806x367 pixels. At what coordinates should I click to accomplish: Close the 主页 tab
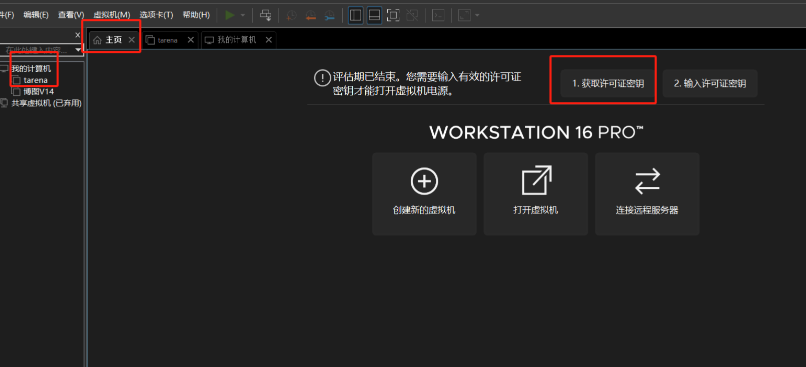pyautogui.click(x=132, y=40)
